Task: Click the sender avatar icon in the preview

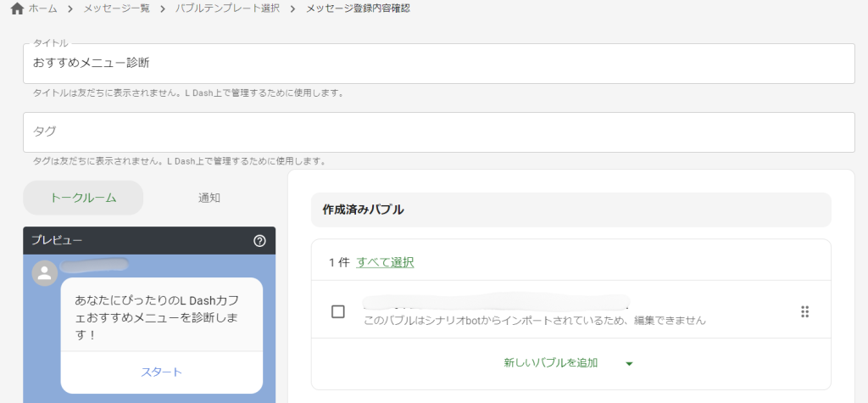Action: [x=44, y=272]
